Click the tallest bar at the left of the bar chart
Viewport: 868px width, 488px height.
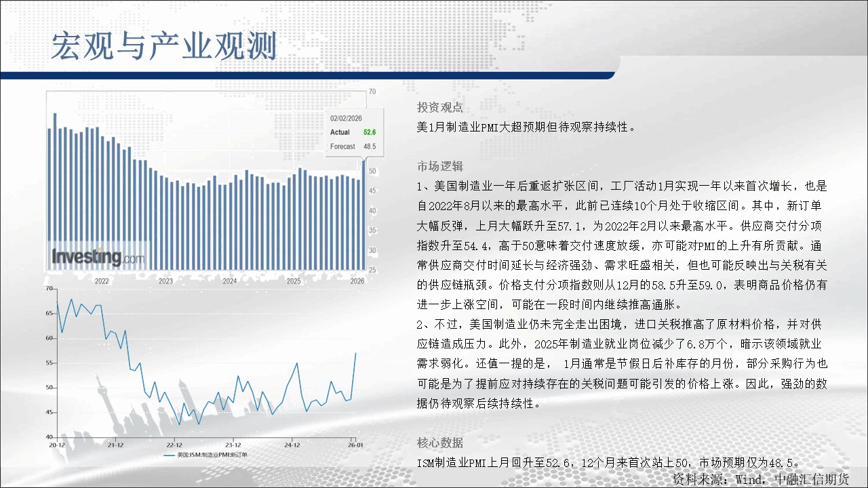(55, 190)
